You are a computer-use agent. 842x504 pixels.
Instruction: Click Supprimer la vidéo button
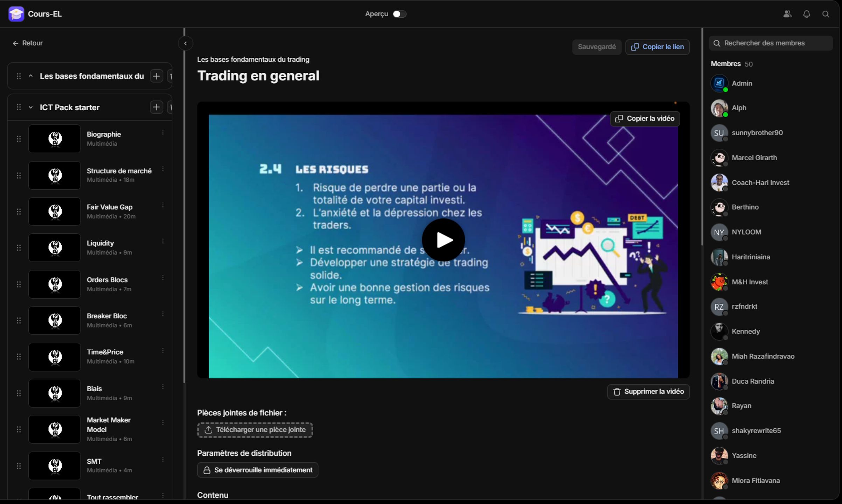point(648,392)
